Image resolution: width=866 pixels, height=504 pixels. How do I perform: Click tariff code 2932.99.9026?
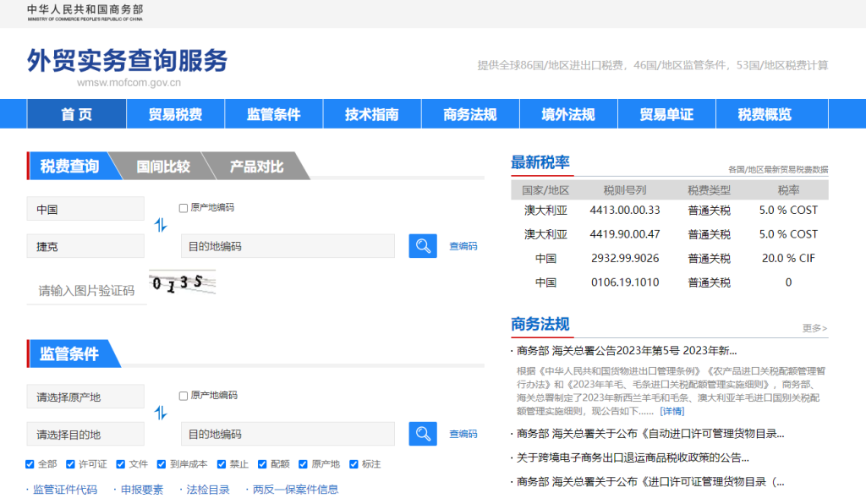pyautogui.click(x=625, y=259)
